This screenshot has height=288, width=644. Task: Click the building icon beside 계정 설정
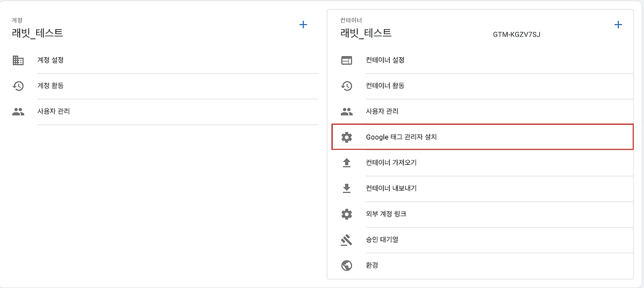[x=18, y=60]
